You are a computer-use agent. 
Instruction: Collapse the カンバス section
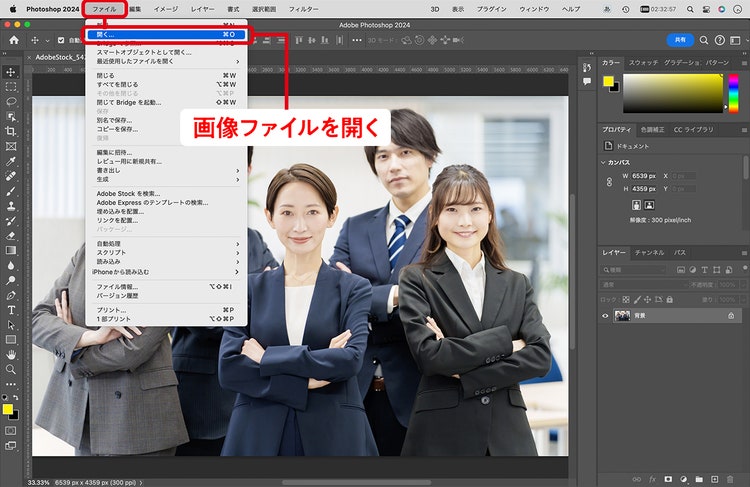[603, 163]
